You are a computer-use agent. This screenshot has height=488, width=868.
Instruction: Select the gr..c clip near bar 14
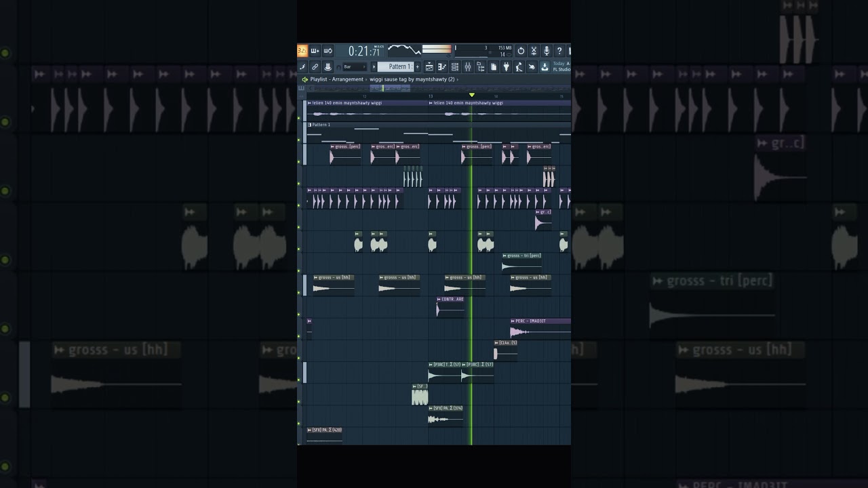pos(543,220)
